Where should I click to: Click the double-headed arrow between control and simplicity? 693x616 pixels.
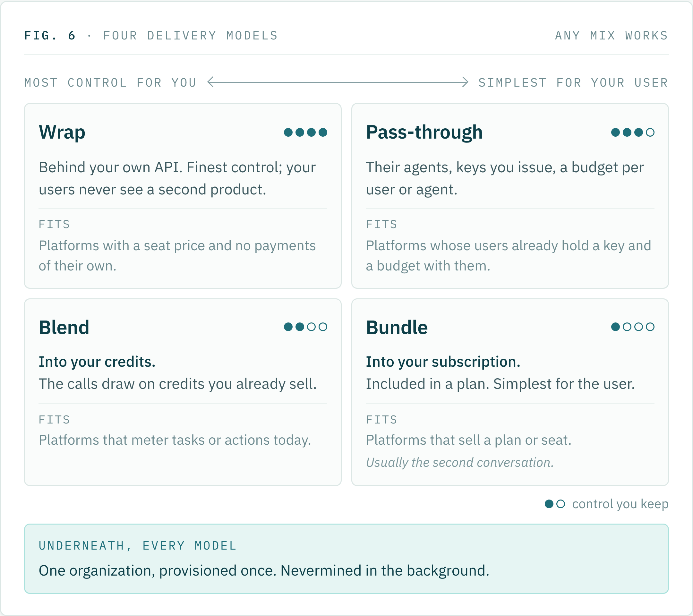(x=338, y=82)
